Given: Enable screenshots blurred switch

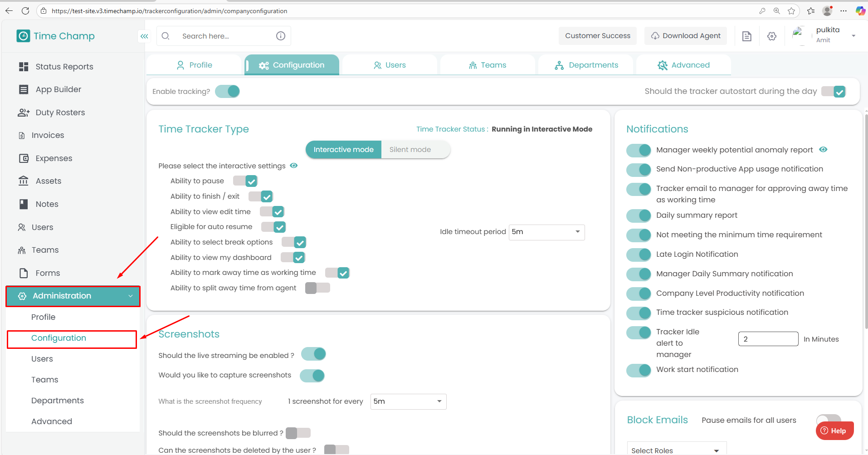Looking at the screenshot, I should pyautogui.click(x=298, y=433).
